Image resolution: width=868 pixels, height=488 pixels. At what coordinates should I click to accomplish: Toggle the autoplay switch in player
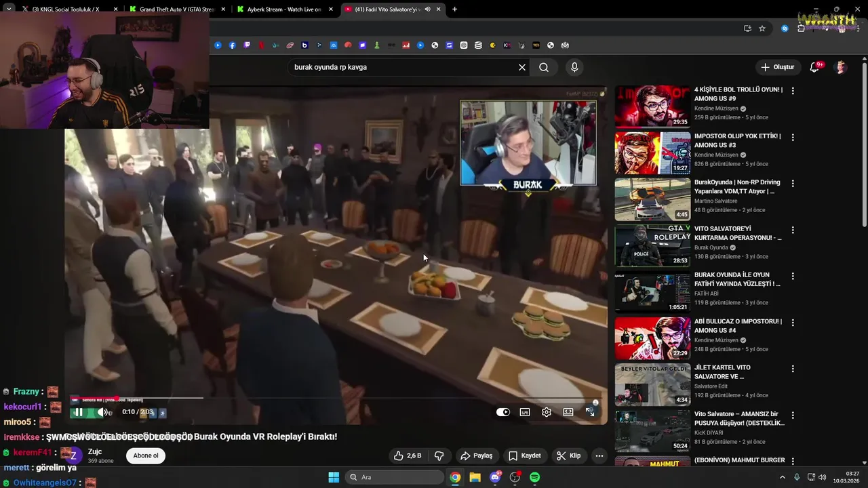(x=503, y=412)
